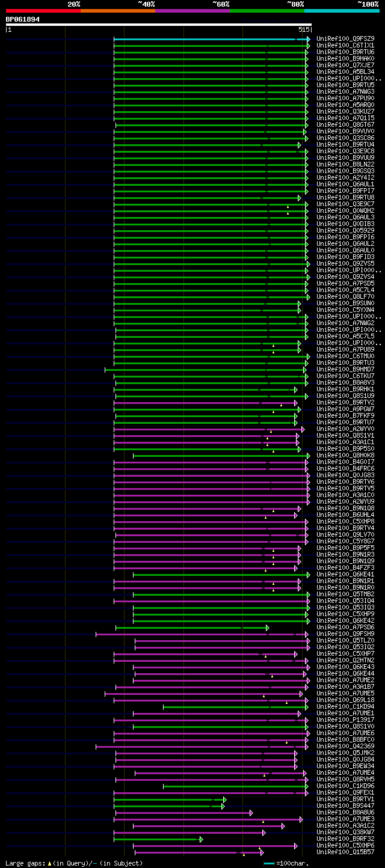The width and height of the screenshot is (385, 868).
Task: Select label UniRef100_Q0WQH2
Action: click(345, 211)
